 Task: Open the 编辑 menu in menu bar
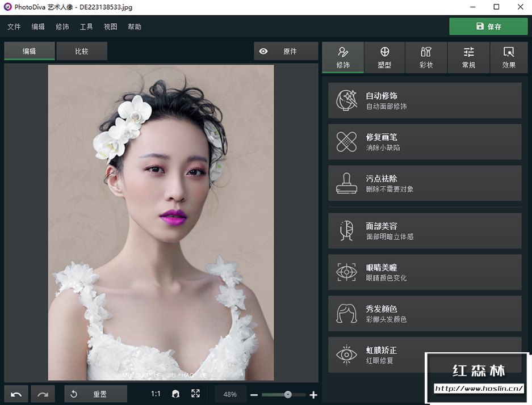pyautogui.click(x=38, y=27)
